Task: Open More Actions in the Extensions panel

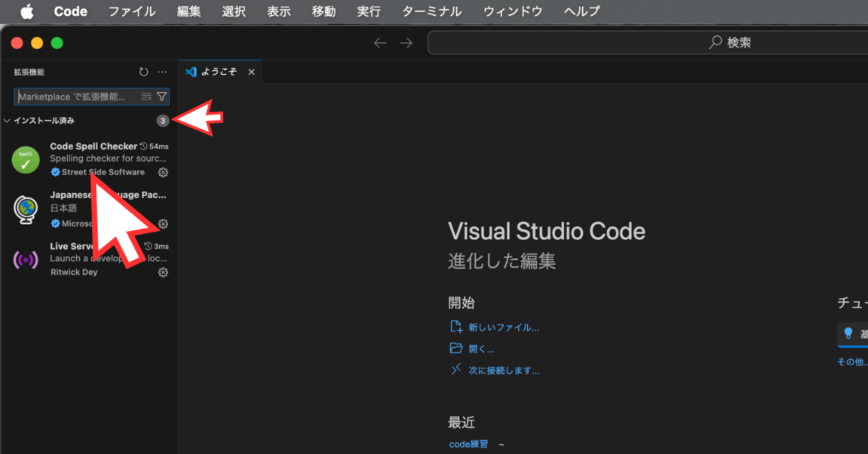Action: [x=161, y=71]
